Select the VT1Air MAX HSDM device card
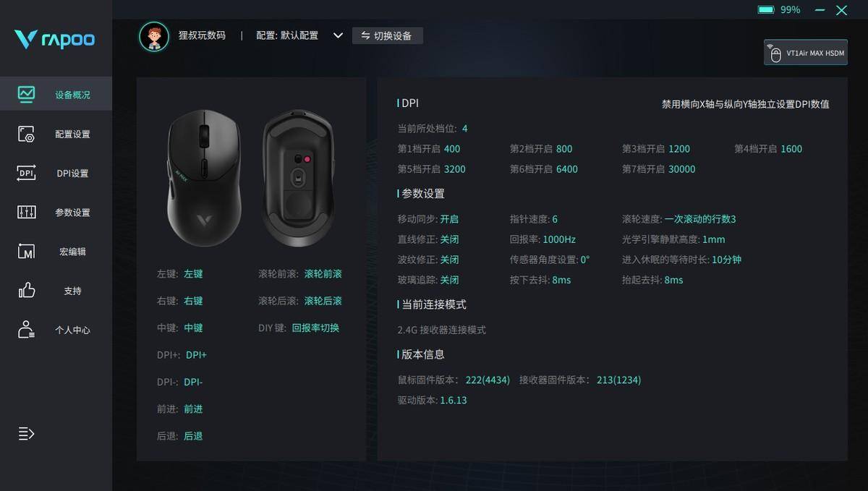The image size is (868, 491). pyautogui.click(x=806, y=53)
